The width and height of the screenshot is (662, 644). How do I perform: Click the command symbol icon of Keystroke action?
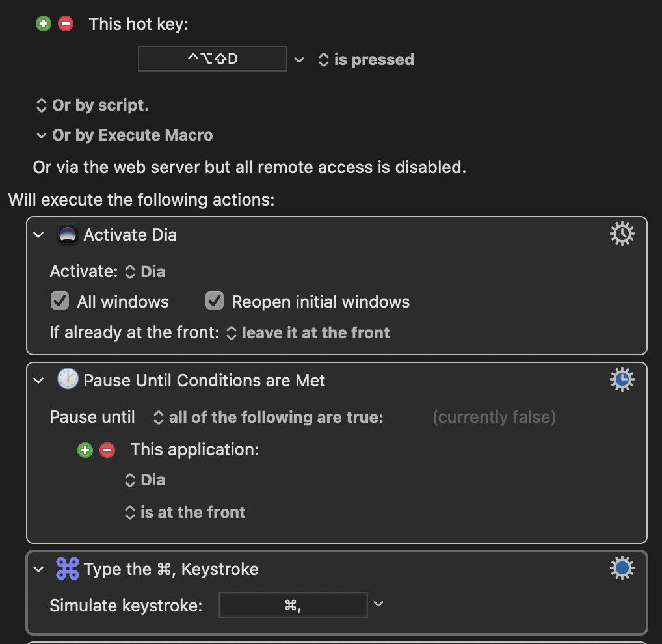pos(68,569)
